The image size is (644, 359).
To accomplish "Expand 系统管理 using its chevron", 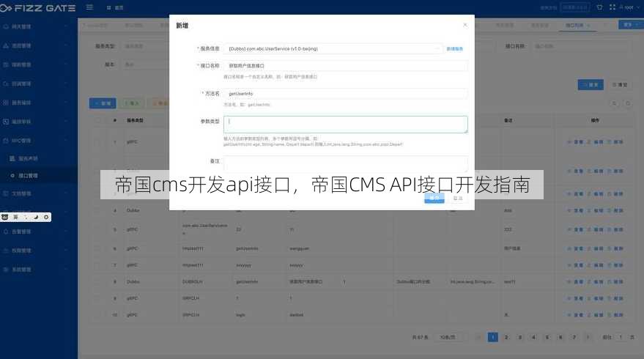I will click(x=66, y=270).
